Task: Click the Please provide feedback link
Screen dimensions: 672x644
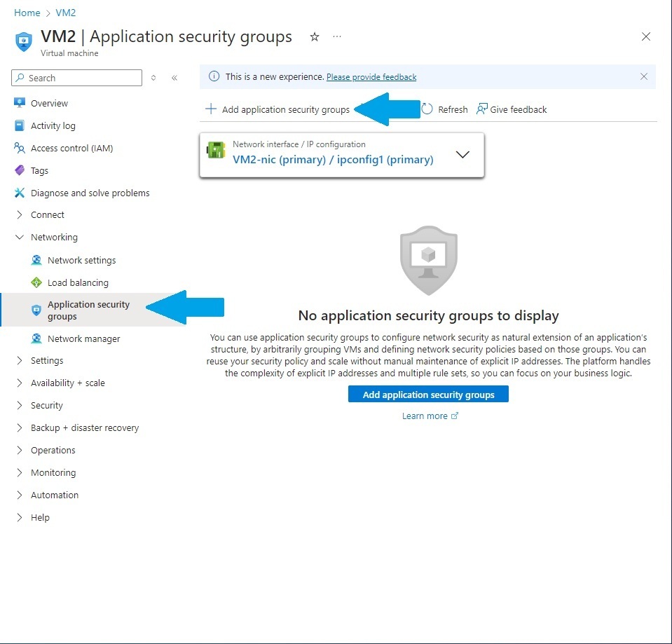Action: click(x=371, y=76)
